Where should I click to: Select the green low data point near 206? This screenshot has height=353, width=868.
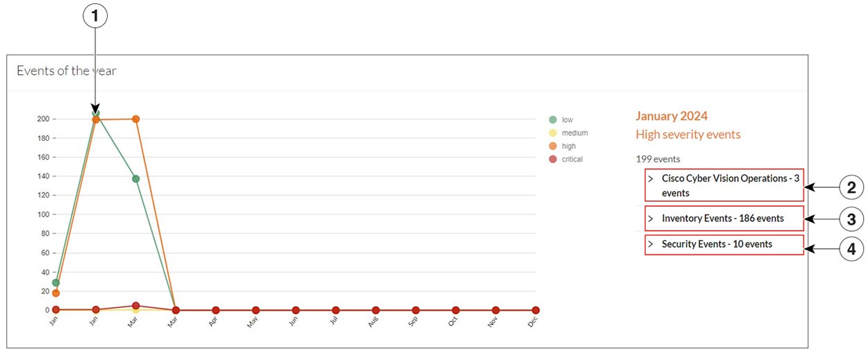(x=96, y=113)
